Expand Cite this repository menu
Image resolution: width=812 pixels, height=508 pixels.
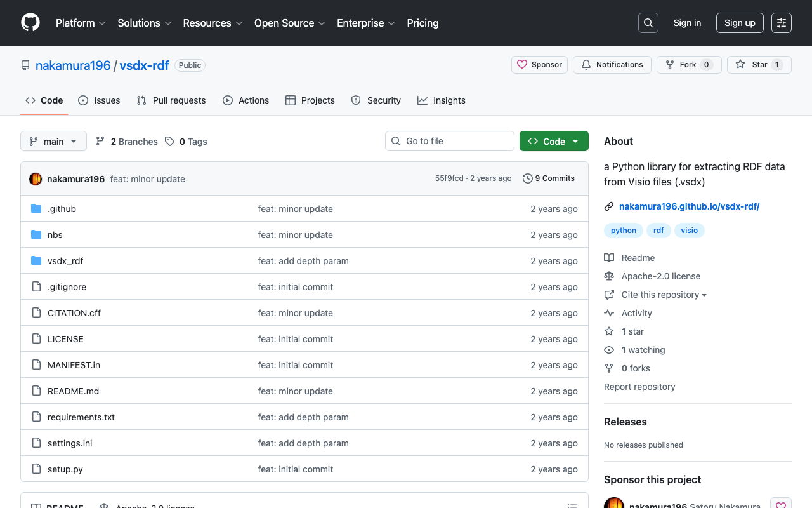point(664,295)
